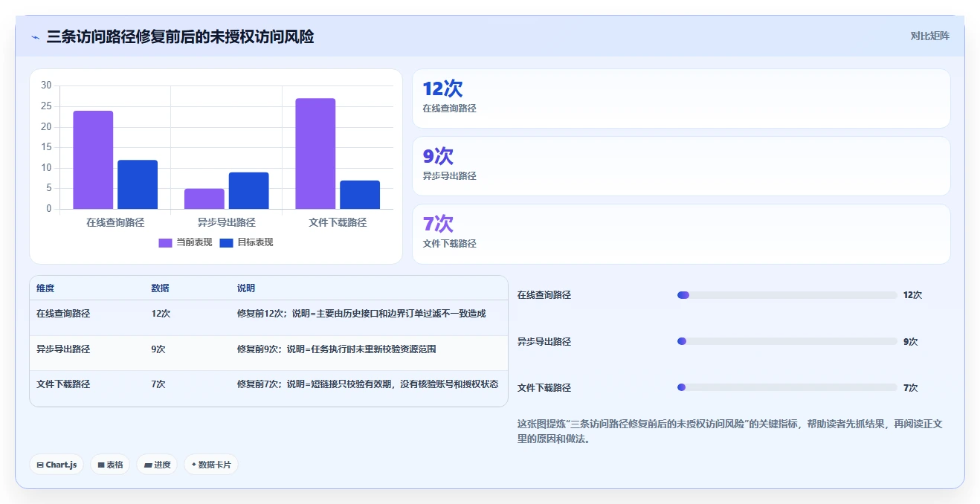Click the 进度 tag
Screen dimensions: 980x504
click(x=157, y=465)
